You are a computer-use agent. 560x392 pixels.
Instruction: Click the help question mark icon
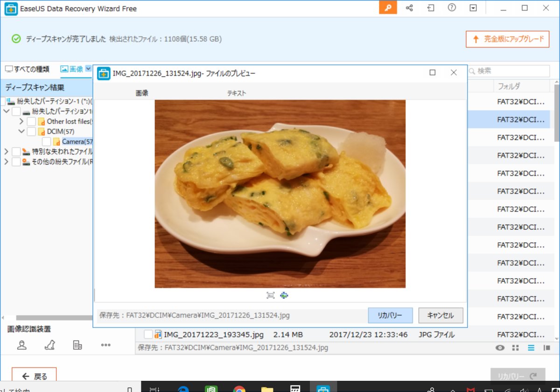pyautogui.click(x=451, y=8)
